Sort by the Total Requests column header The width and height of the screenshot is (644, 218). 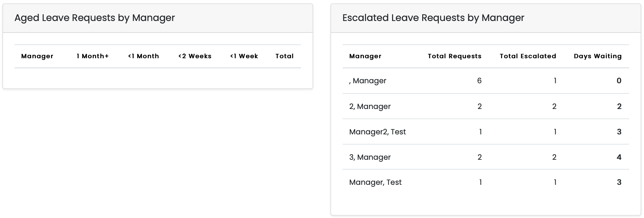[x=454, y=56]
